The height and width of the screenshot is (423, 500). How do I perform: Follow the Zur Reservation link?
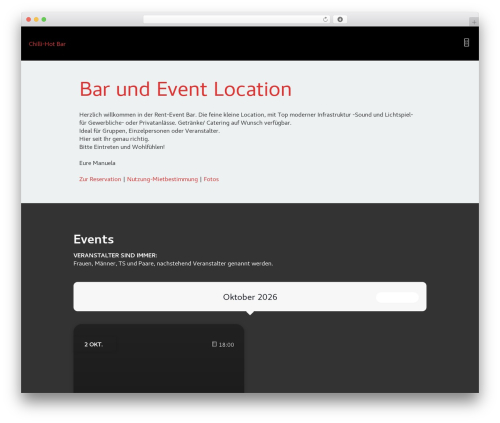tap(100, 179)
